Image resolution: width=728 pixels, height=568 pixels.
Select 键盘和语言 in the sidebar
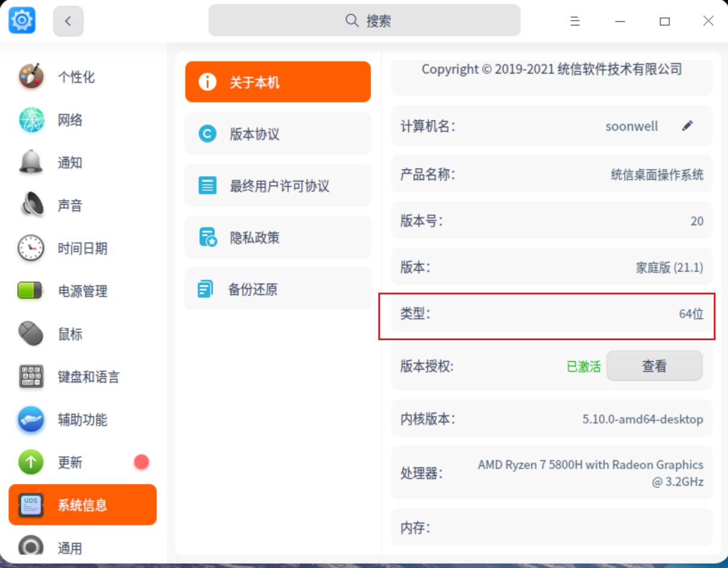pos(83,376)
